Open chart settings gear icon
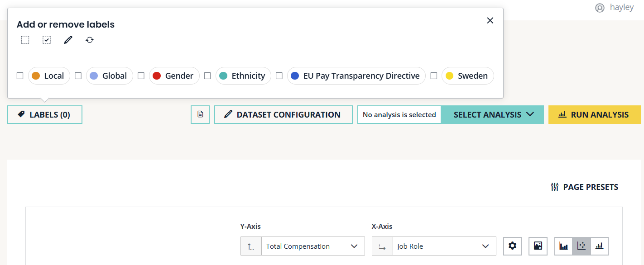 click(512, 246)
